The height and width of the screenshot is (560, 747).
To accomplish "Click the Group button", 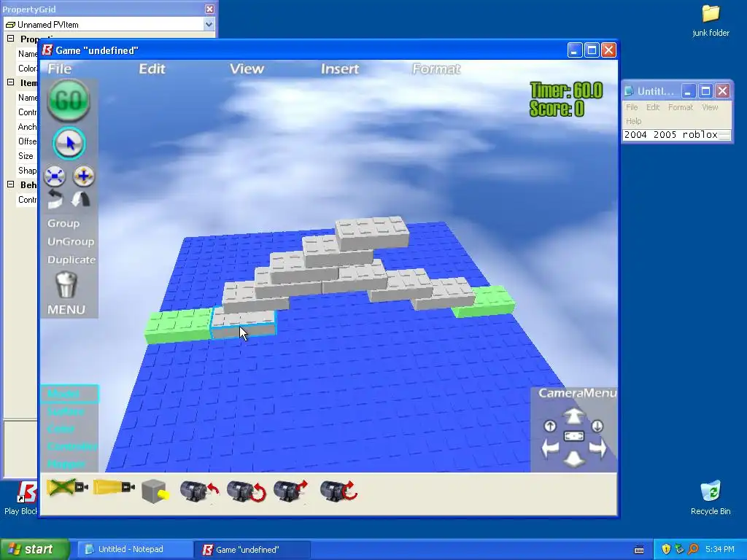I will coord(63,223).
